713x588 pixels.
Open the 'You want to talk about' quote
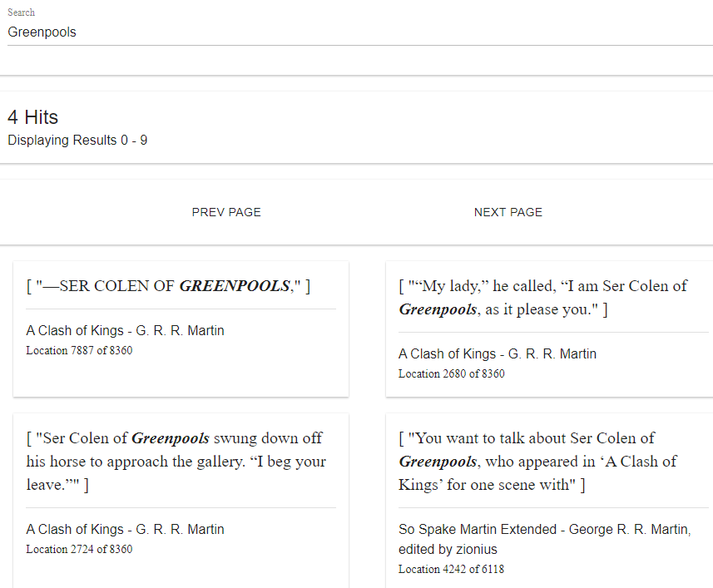coord(538,462)
